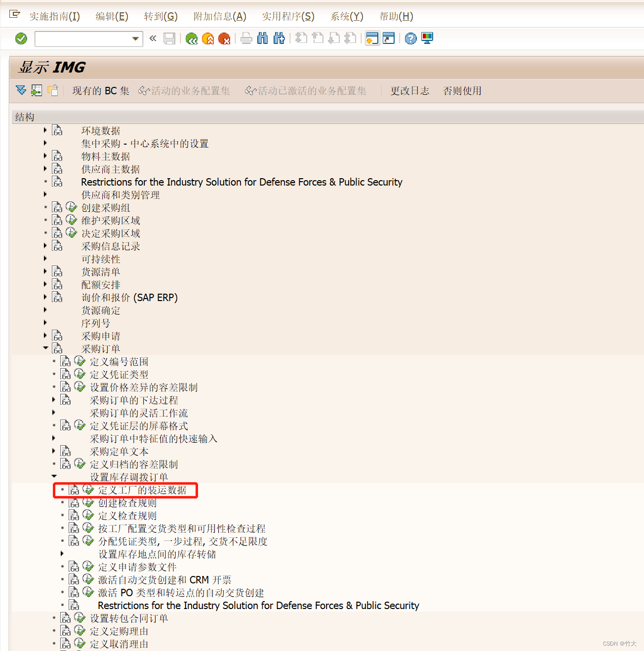Click the Customize Local Layout icon
Image resolution: width=644 pixels, height=651 pixels.
click(x=426, y=38)
